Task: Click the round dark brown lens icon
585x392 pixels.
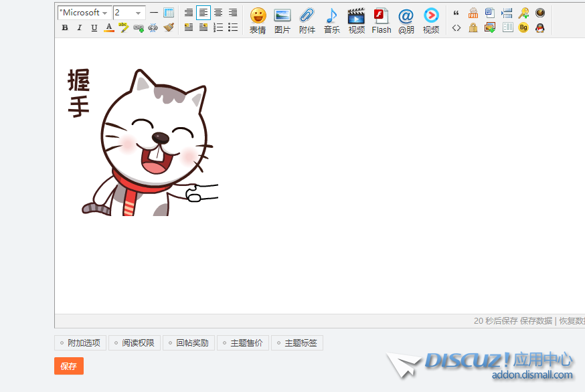Action: click(540, 13)
